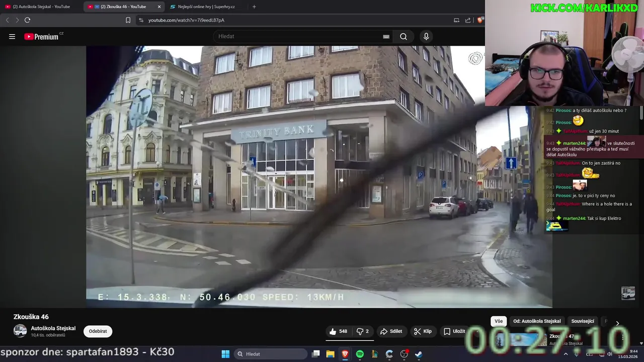The height and width of the screenshot is (362, 644).
Task: Open the taskbar app with red notification dot
Action: tap(404, 354)
